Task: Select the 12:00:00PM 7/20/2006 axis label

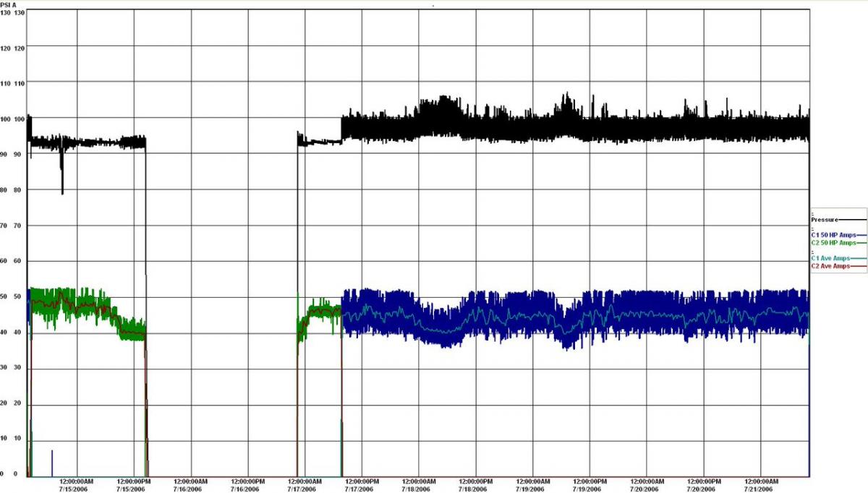Action: [x=704, y=485]
